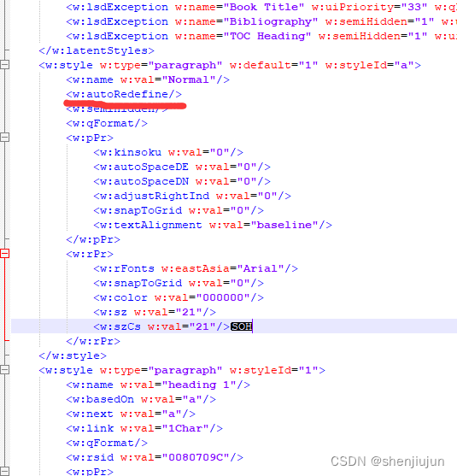The image size is (457, 476).
Task: Click the w:textAlignment "baseline" line
Action: tap(213, 225)
